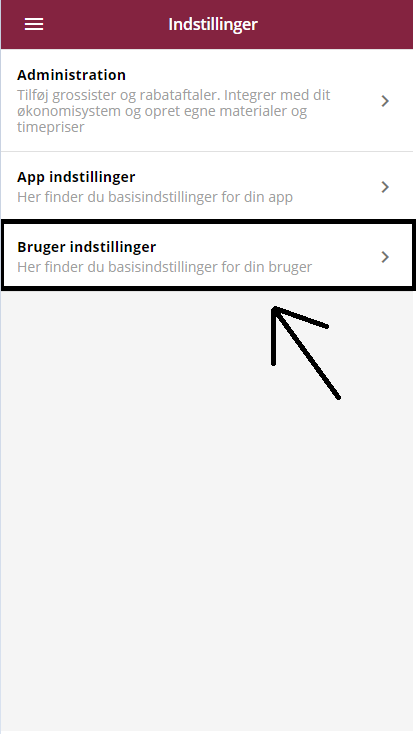
Task: Click the word 'timepriser' under Administration
Action: (51, 127)
